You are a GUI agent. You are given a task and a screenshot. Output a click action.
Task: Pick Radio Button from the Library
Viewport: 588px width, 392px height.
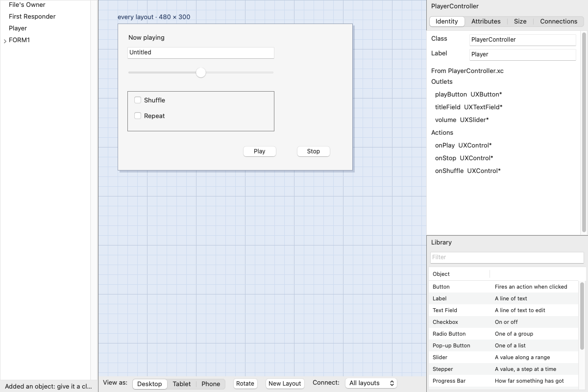(504, 334)
